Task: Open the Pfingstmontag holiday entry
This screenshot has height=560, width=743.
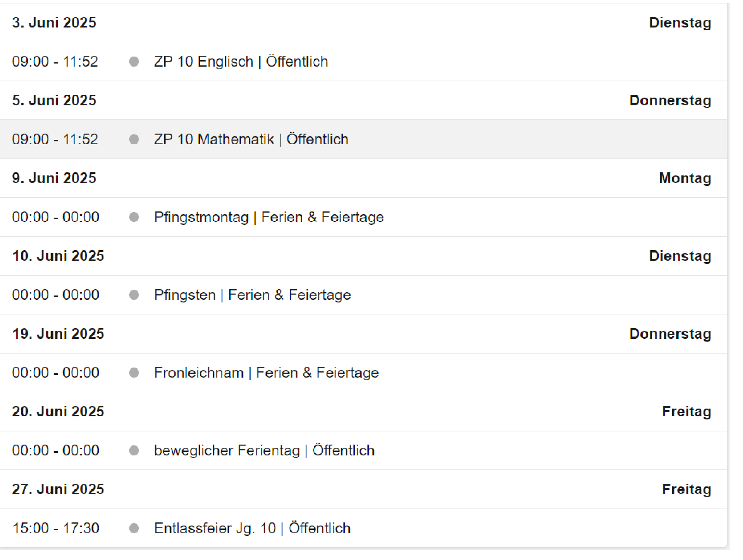Action: coord(269,217)
